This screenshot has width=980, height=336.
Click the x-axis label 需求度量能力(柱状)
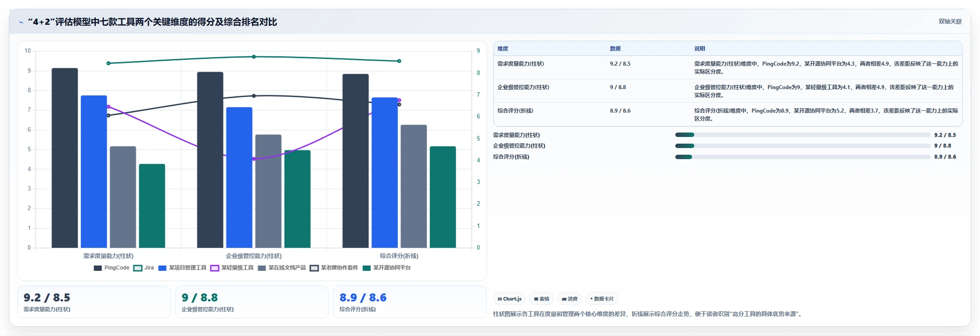(108, 256)
